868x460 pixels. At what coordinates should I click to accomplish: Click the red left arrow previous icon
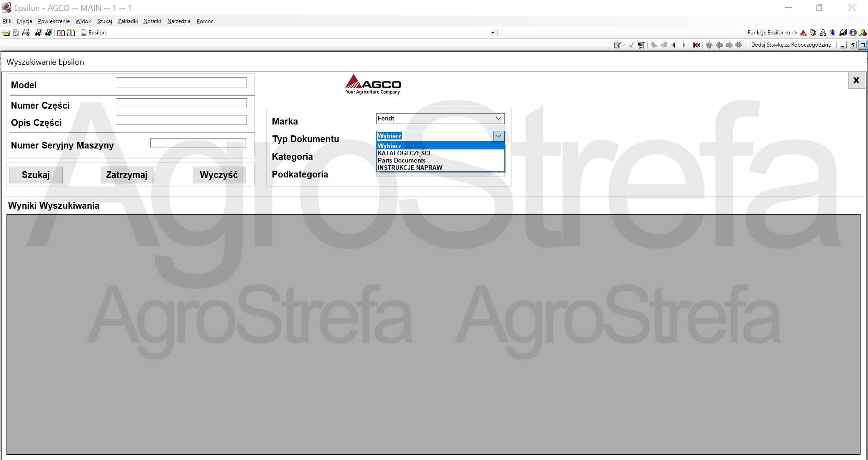(x=674, y=45)
